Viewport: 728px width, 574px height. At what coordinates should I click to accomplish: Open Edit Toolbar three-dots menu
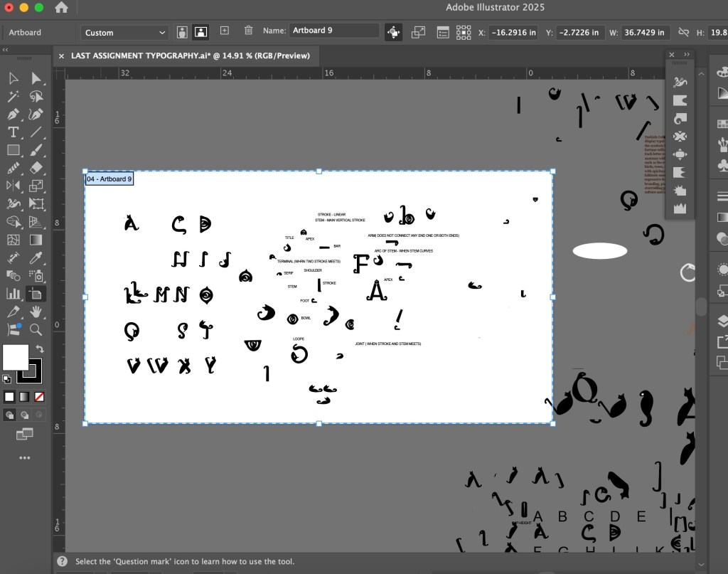(x=25, y=458)
